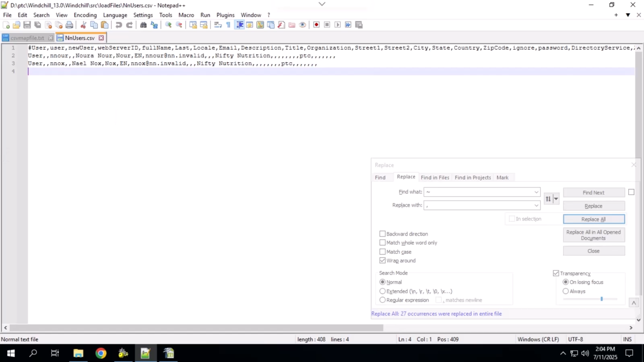644x362 pixels.
Task: Open the Find dialog via binoculars icon
Action: click(144, 24)
